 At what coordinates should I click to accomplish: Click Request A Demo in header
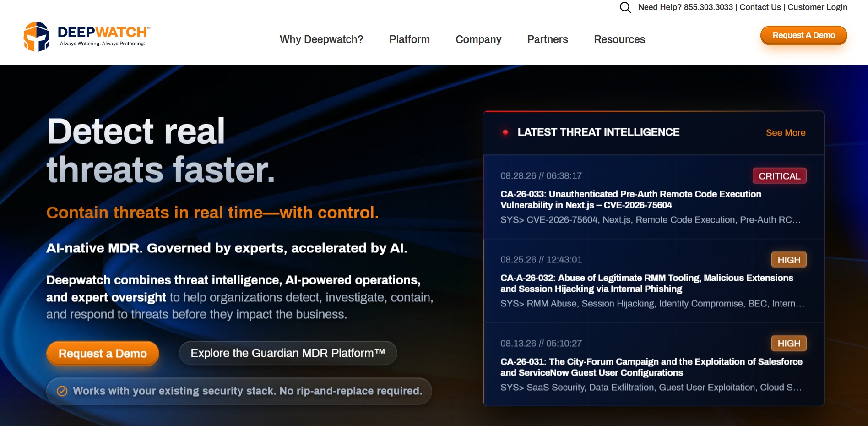[803, 35]
